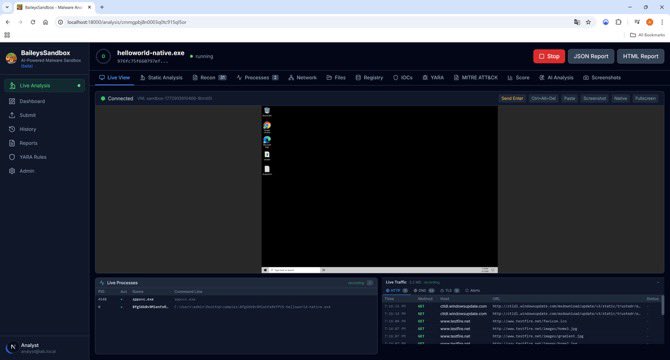The width and height of the screenshot is (670, 360).
Task: Click VM taskbar search box
Action: [294, 270]
